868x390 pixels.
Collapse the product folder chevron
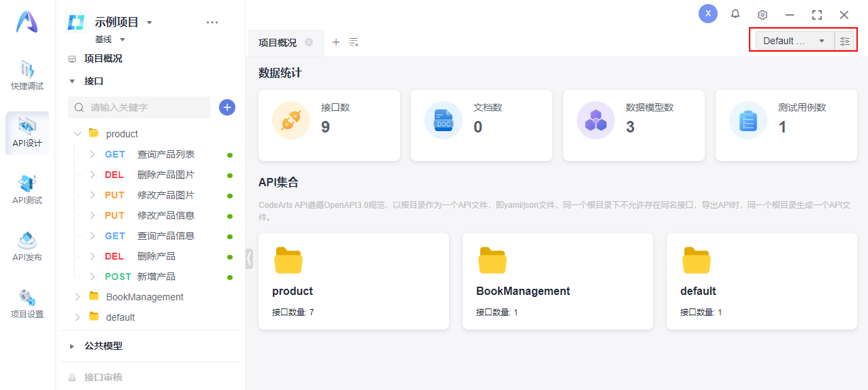pos(78,134)
